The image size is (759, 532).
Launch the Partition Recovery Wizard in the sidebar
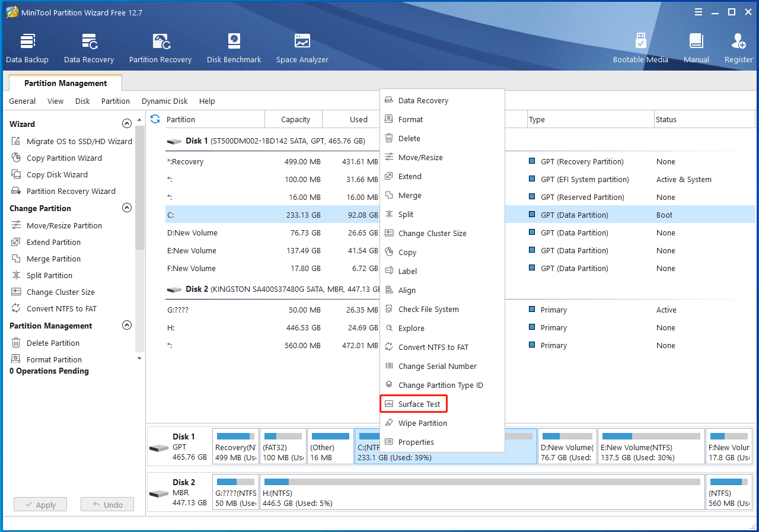(x=63, y=191)
